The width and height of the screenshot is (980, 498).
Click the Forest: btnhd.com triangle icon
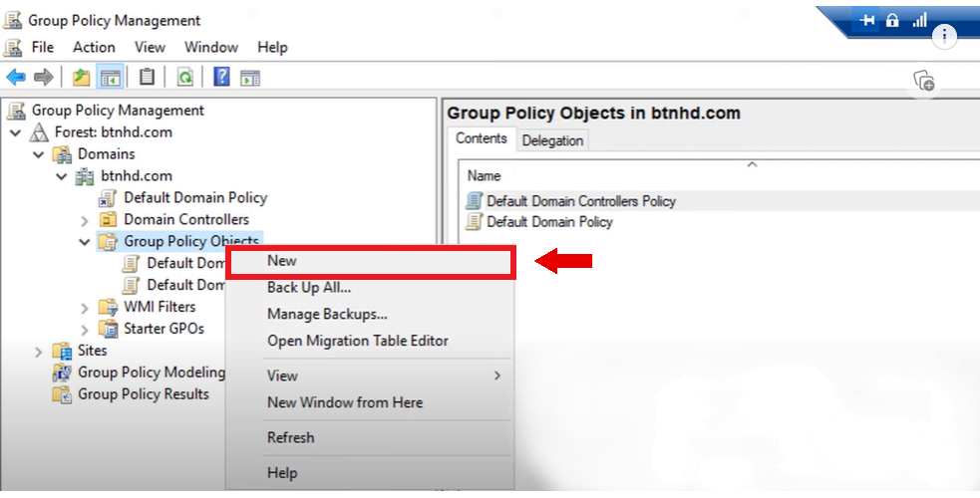click(x=39, y=132)
